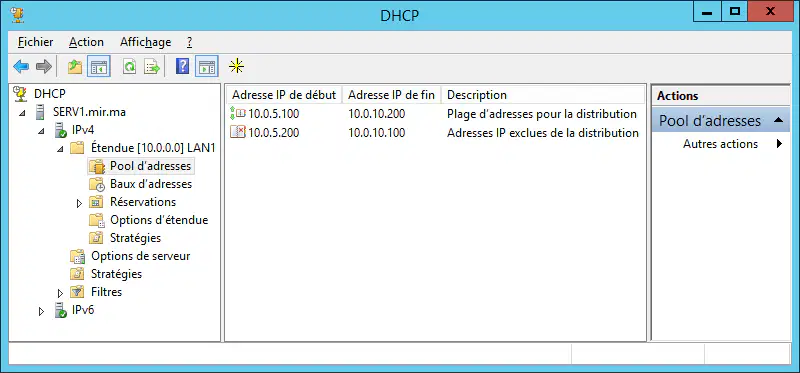Click the Réservations folder icon
This screenshot has height=373, width=800.
click(96, 202)
